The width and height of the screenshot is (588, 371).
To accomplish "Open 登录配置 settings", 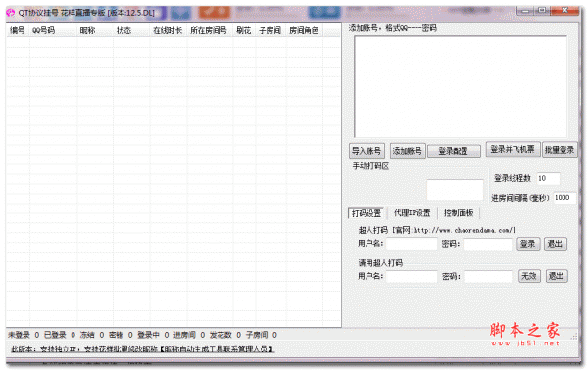I will (454, 151).
